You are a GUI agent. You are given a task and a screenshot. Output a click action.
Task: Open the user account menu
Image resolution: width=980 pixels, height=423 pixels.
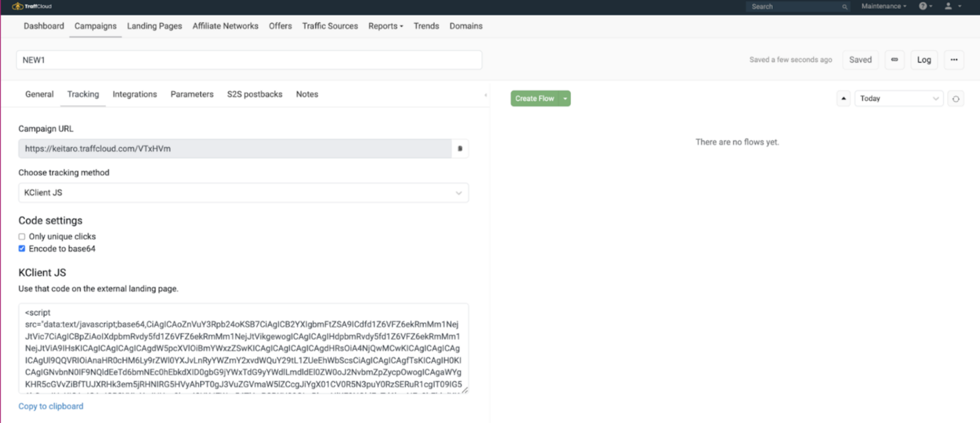[952, 6]
